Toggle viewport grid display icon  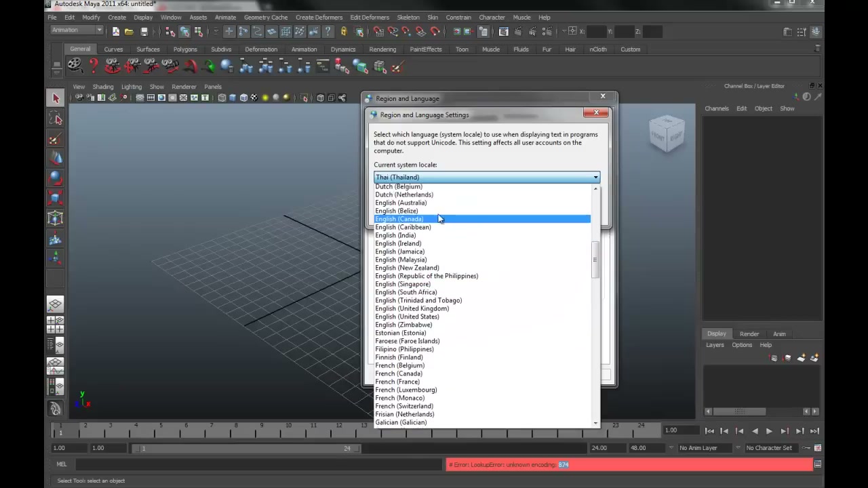click(x=140, y=98)
